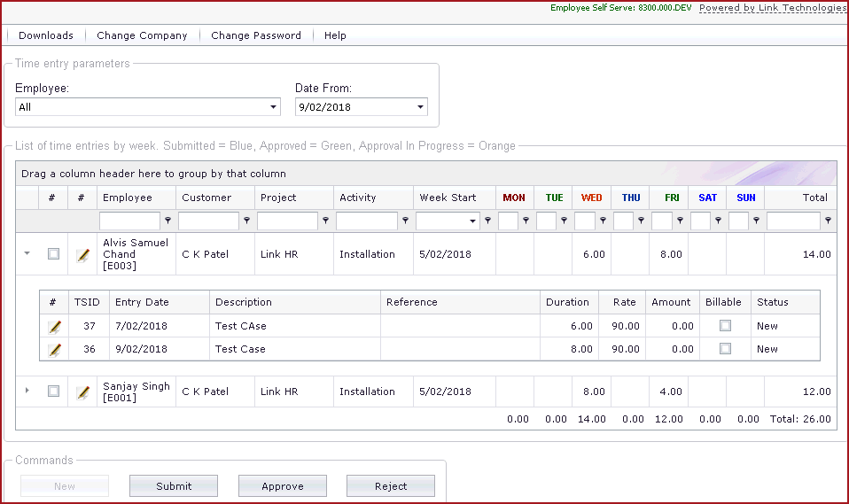Toggle Billable checkbox for 7/02/2018 entry
Viewport: 849px width, 504px height.
click(x=725, y=326)
